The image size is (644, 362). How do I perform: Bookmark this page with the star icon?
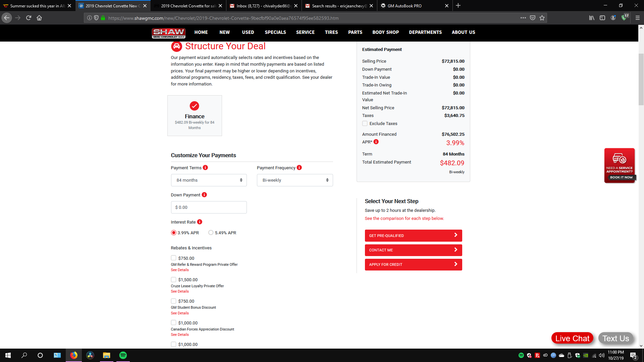point(542,18)
